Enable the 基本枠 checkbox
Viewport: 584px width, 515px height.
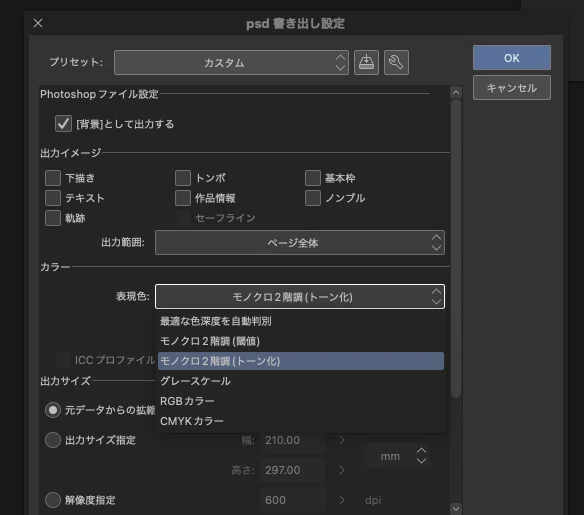click(313, 178)
